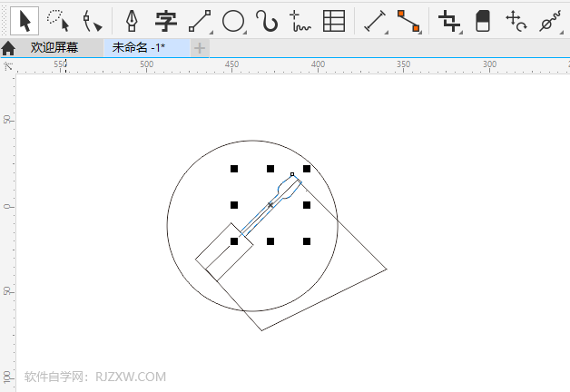This screenshot has width=570, height=392.
Task: Pick the 2-point Line tool
Action: pyautogui.click(x=200, y=21)
